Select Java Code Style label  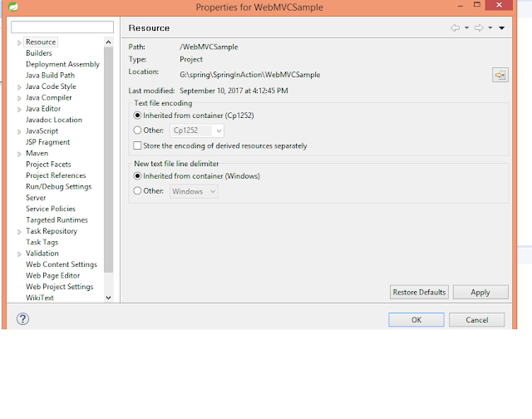tap(51, 86)
